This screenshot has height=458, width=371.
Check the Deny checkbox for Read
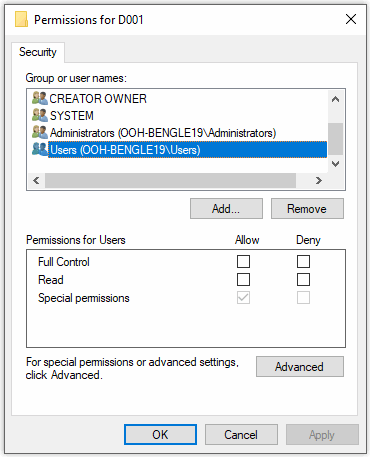pyautogui.click(x=303, y=279)
